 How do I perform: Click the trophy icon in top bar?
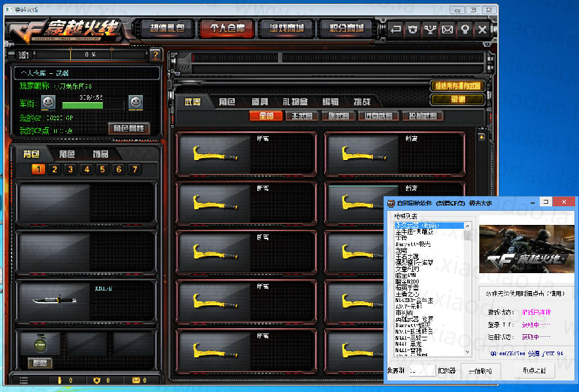coord(430,29)
